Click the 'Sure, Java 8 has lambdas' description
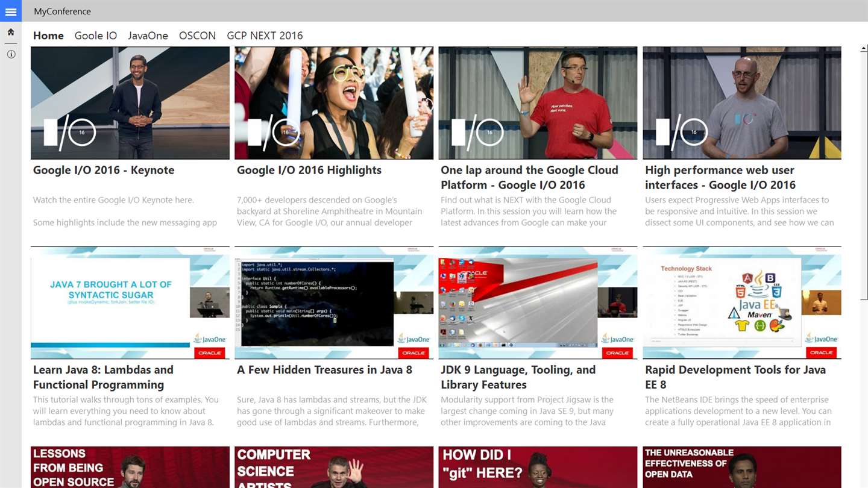Viewport: 868px width, 488px height. 331,411
